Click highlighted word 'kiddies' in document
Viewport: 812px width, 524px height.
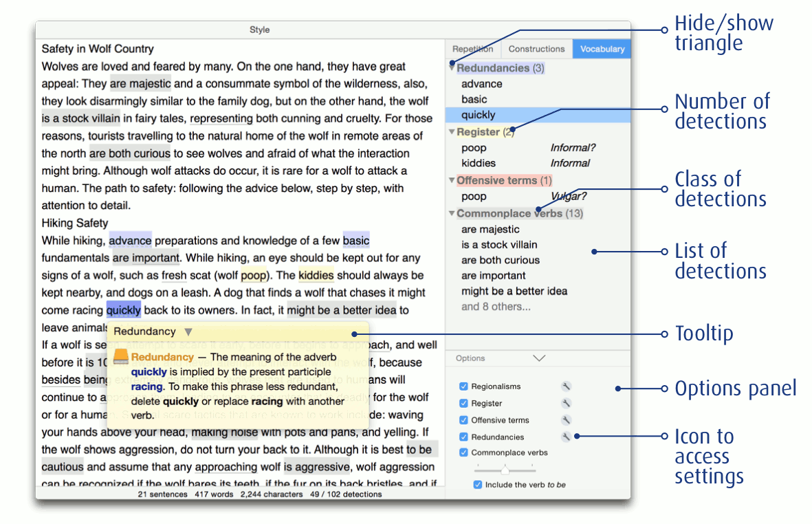click(x=316, y=276)
